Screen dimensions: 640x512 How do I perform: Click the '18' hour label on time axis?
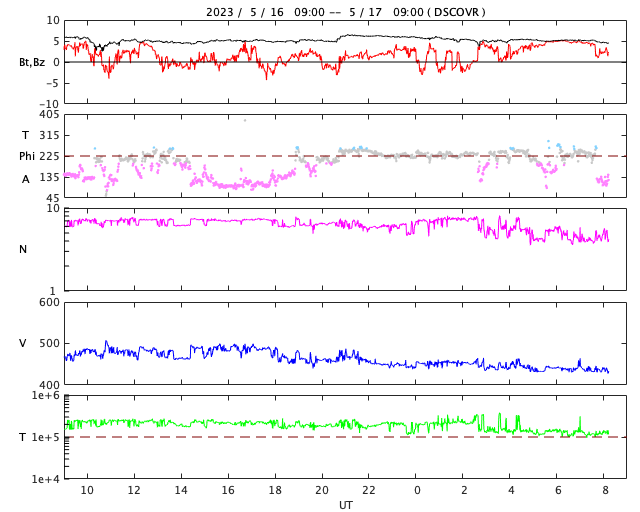click(275, 490)
